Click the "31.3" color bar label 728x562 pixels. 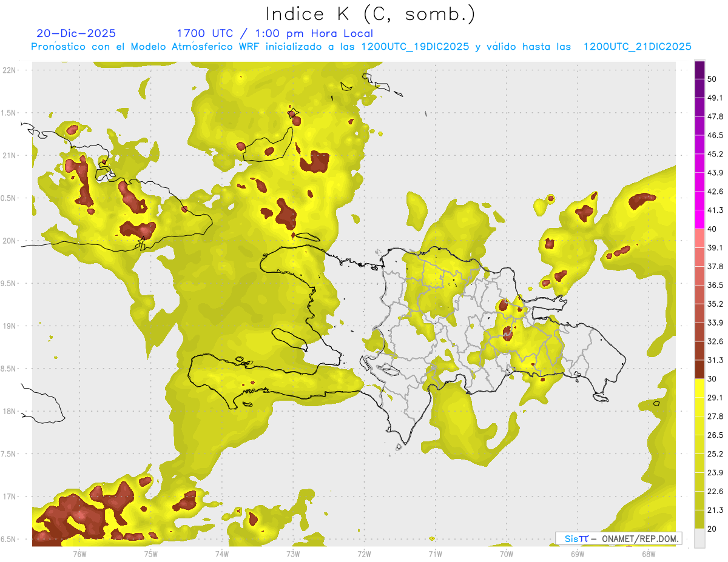tap(715, 360)
